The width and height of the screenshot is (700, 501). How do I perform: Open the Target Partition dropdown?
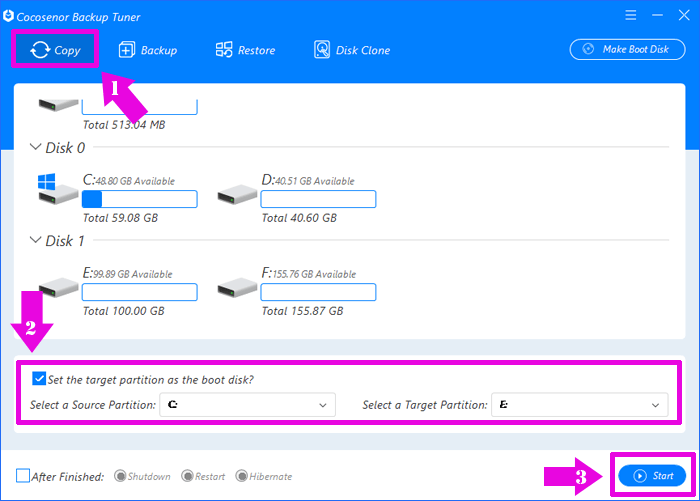[x=579, y=405]
